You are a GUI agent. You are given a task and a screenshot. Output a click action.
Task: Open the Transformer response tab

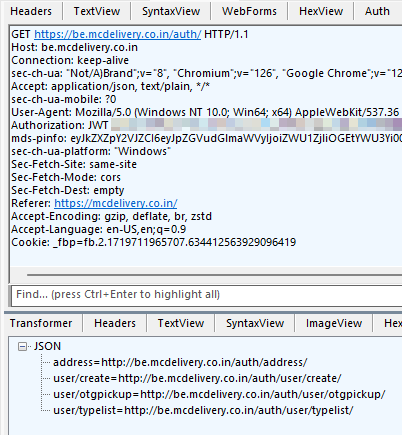click(x=41, y=323)
